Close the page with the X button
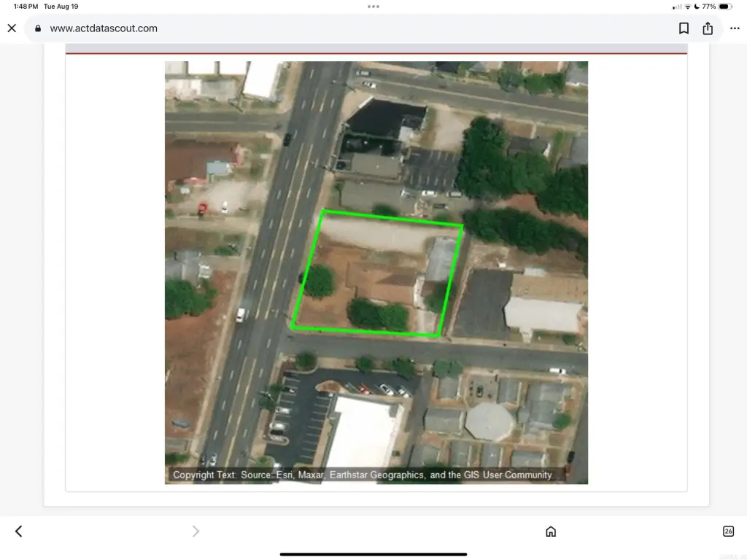The width and height of the screenshot is (747, 560). pyautogui.click(x=12, y=28)
